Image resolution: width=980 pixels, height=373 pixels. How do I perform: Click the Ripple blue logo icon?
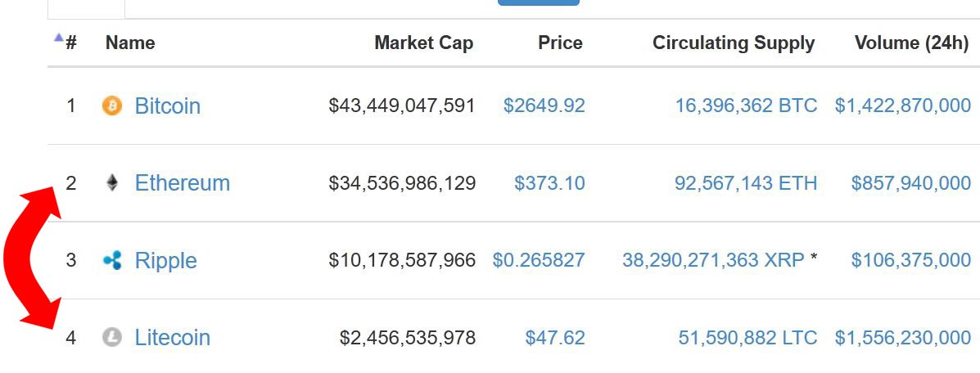point(112,260)
